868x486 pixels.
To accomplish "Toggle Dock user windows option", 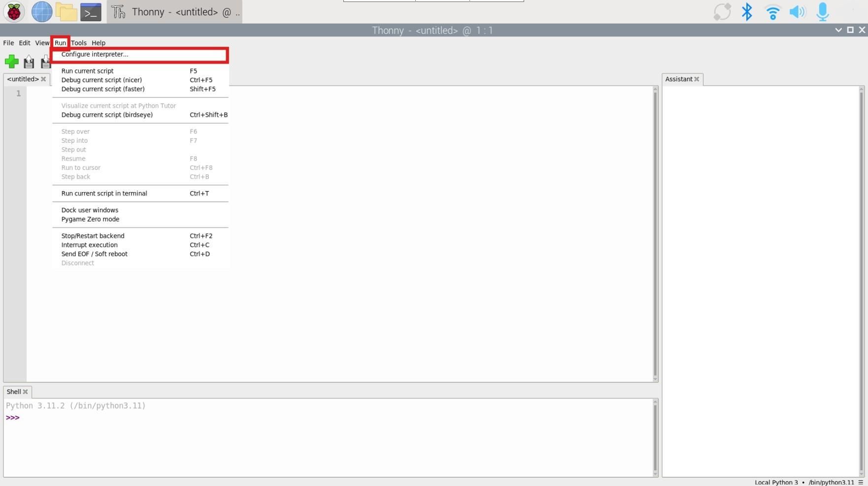I will click(140, 210).
